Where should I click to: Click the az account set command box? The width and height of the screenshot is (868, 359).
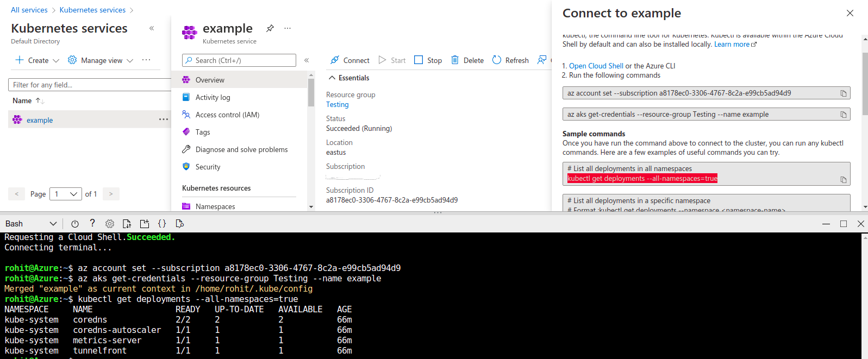(706, 93)
